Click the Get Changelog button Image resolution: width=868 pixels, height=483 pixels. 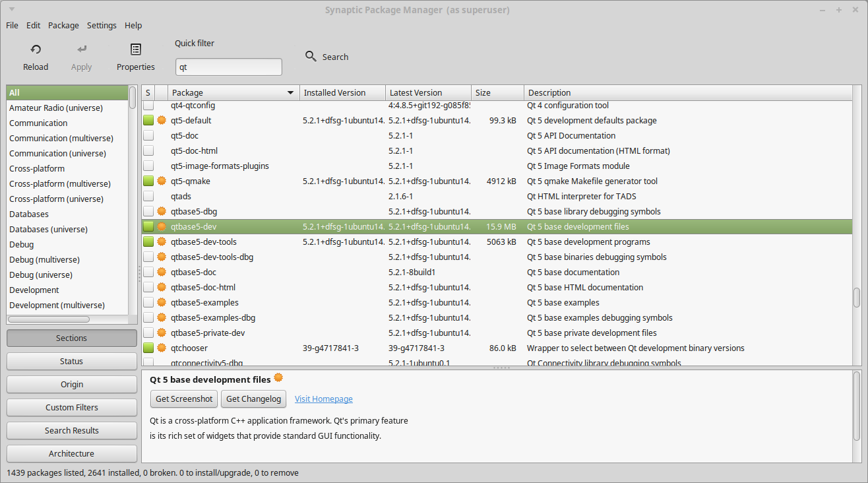click(254, 399)
